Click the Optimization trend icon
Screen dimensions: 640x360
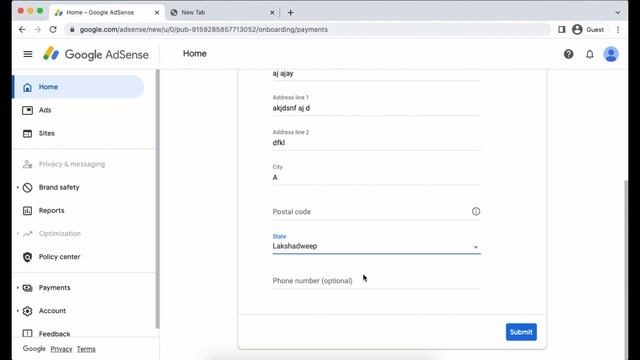[27, 233]
